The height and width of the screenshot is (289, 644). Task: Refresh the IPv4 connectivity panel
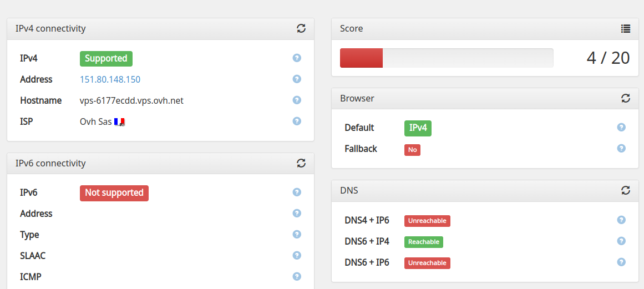tap(301, 28)
